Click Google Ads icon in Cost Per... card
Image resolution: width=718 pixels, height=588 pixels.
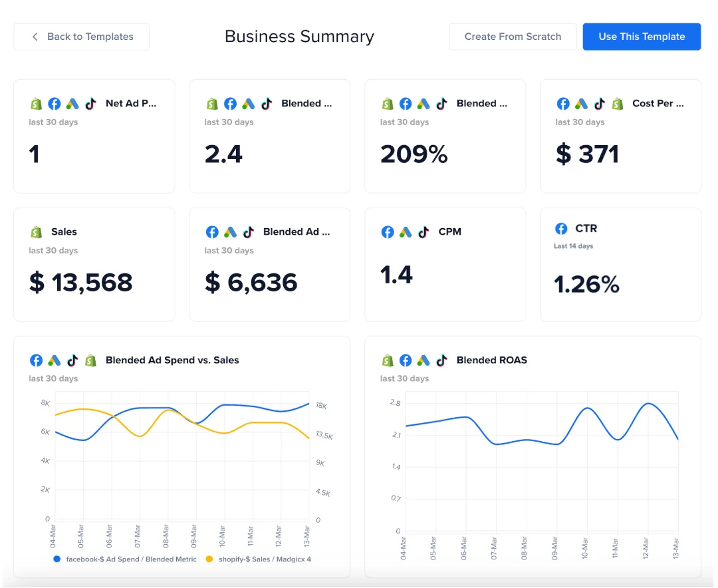click(x=581, y=104)
